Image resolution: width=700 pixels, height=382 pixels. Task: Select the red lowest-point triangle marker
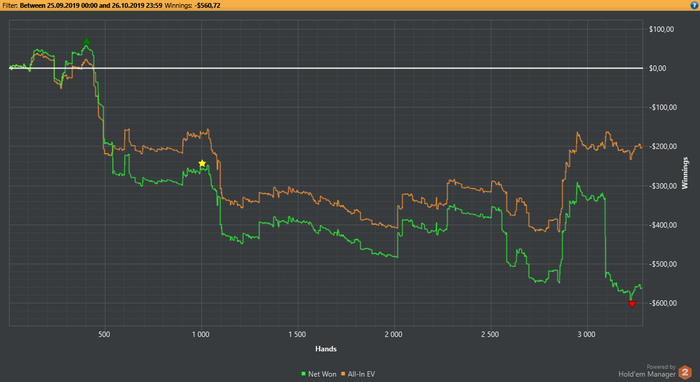(632, 304)
